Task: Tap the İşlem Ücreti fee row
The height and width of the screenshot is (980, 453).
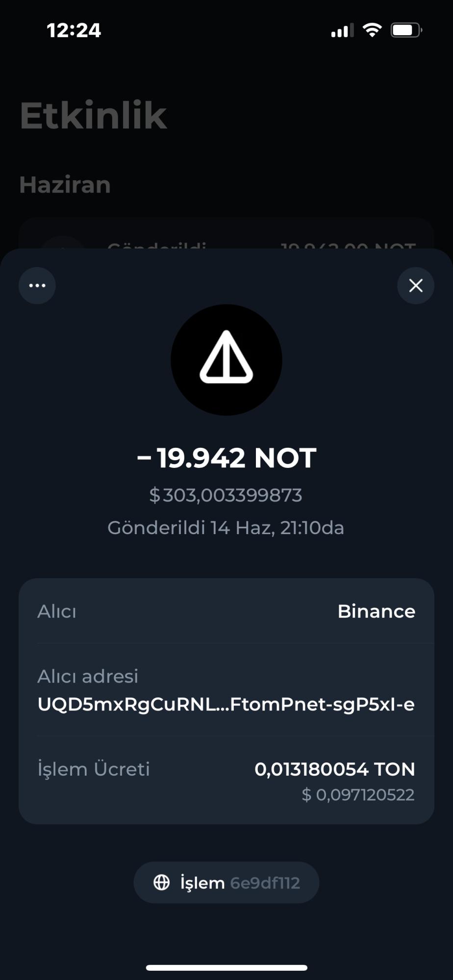Action: (94, 769)
